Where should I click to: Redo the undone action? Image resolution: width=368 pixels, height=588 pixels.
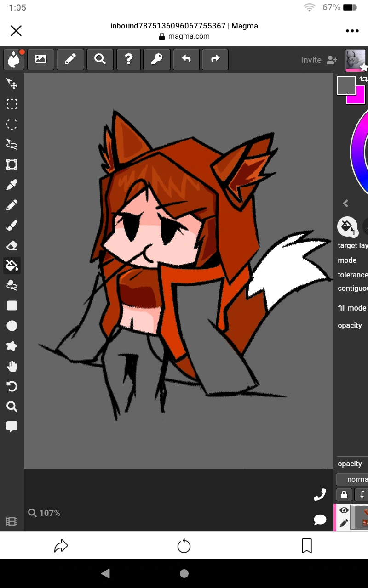pyautogui.click(x=215, y=59)
